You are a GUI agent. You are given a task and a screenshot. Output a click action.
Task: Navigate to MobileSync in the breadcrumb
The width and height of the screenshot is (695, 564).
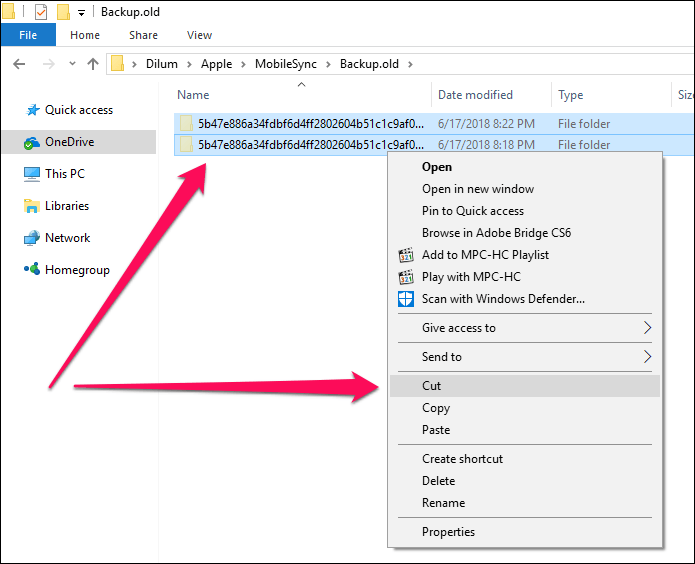(x=285, y=64)
